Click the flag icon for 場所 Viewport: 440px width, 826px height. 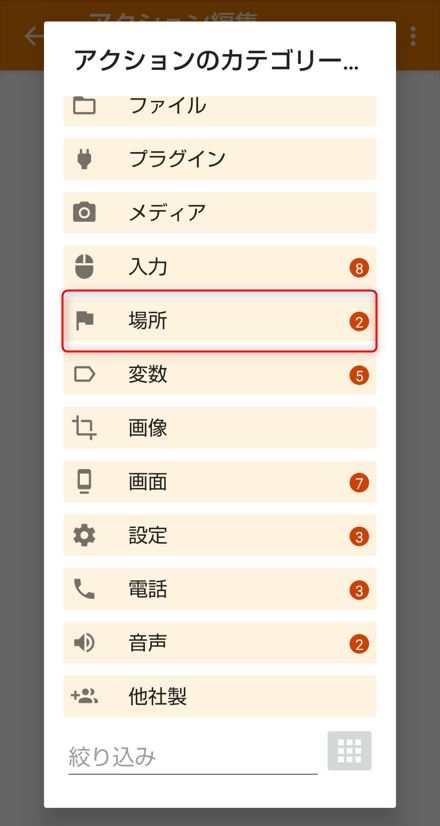(84, 320)
